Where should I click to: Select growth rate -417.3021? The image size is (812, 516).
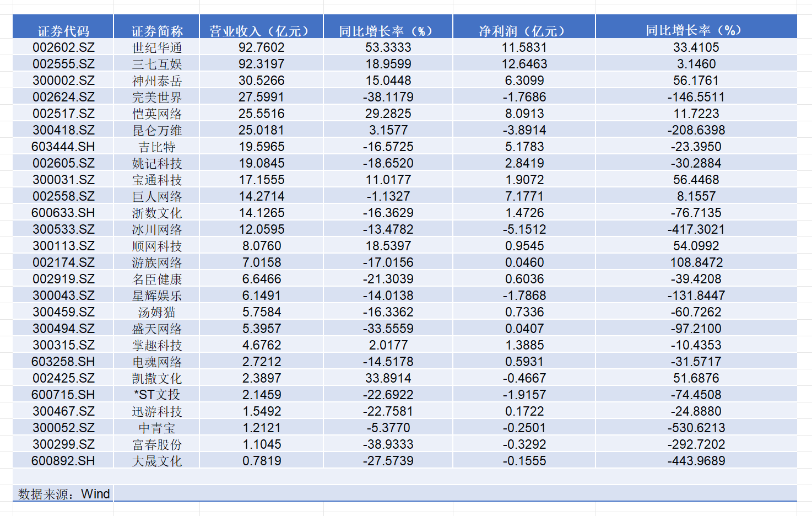point(696,229)
